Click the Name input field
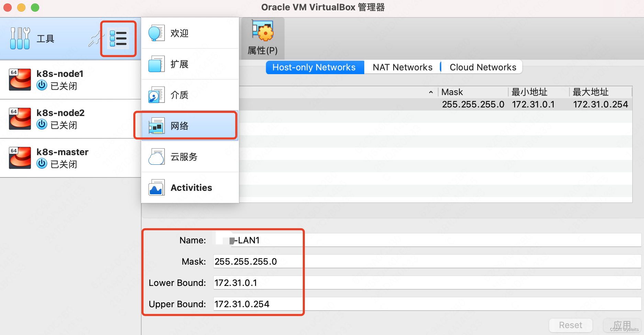This screenshot has width=644, height=335. coord(427,240)
